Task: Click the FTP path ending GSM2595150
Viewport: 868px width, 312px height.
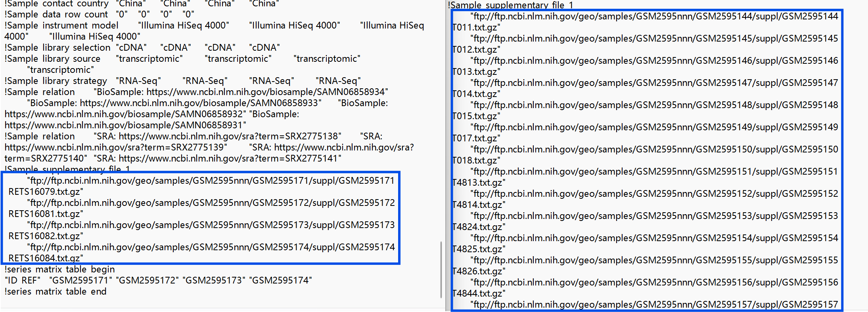Action: (x=656, y=149)
